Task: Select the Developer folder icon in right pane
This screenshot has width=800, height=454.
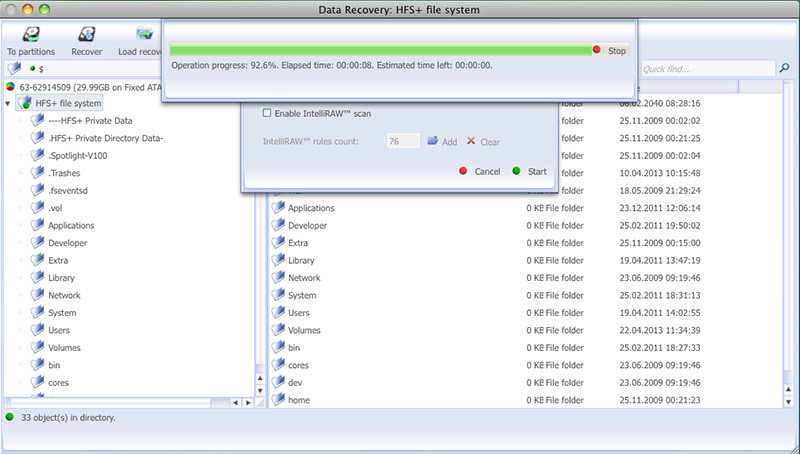Action: coord(279,226)
